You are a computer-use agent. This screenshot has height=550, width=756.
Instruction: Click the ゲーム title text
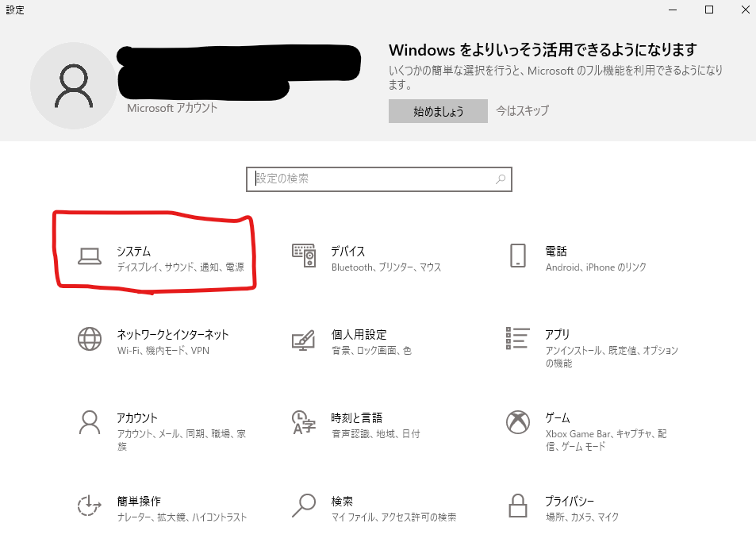pyautogui.click(x=558, y=417)
